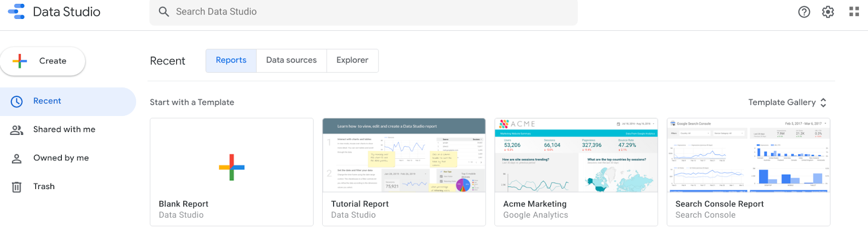Open the settings gear icon
This screenshot has height=240, width=868.
pos(828,11)
